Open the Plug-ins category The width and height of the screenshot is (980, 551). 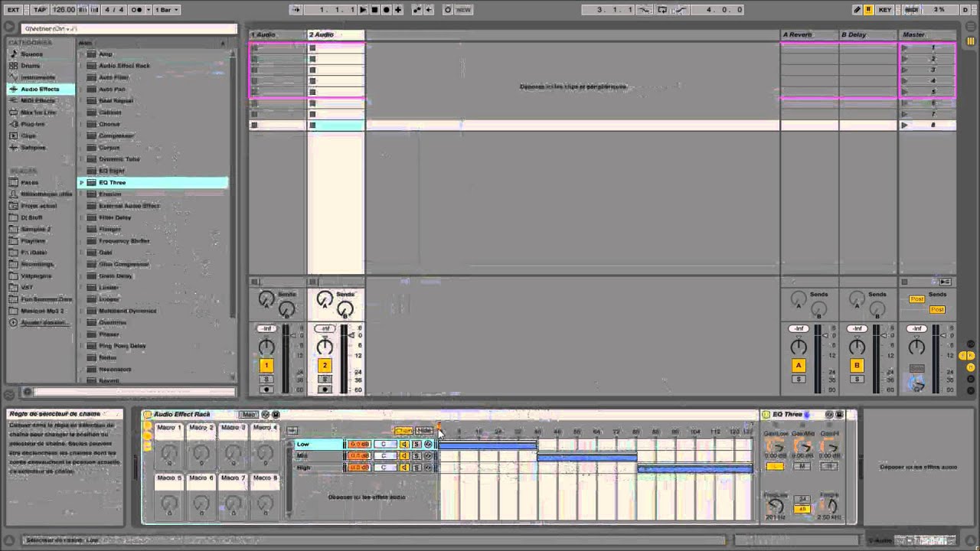(x=33, y=124)
